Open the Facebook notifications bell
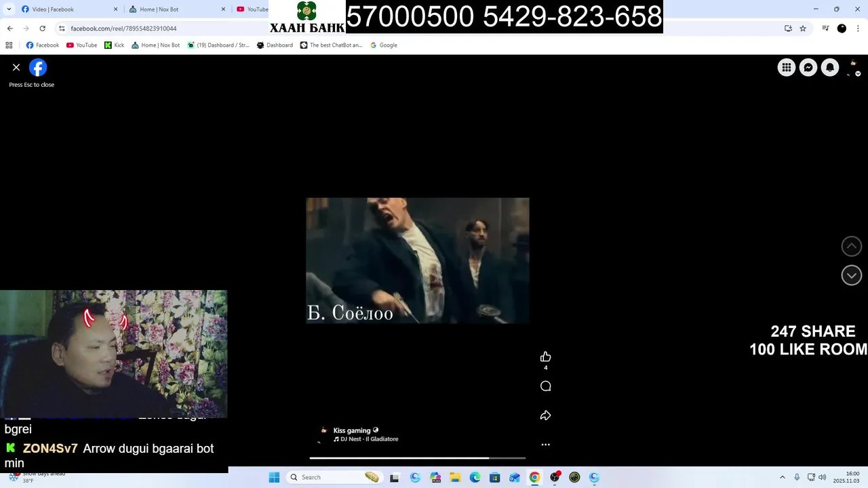Screen dimensions: 868x488 pos(829,67)
